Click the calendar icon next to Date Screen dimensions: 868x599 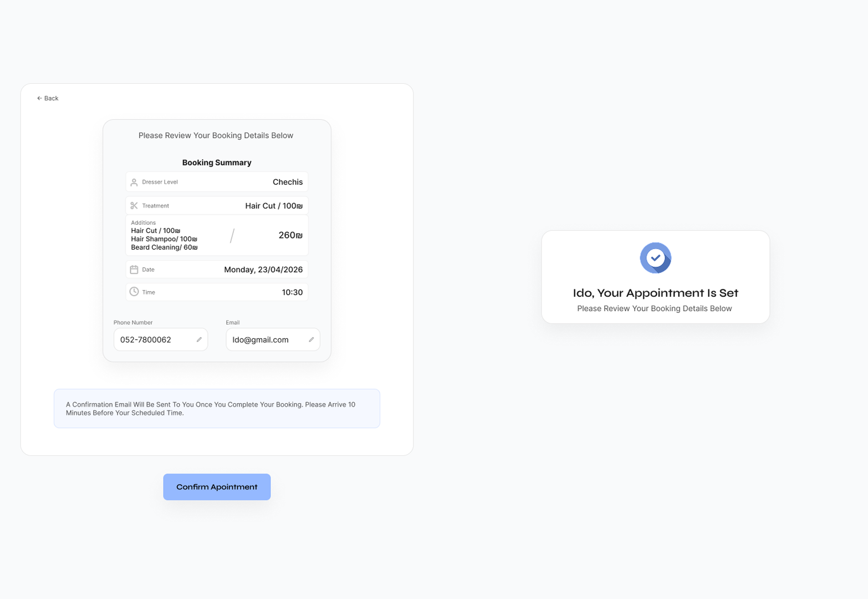click(x=134, y=270)
